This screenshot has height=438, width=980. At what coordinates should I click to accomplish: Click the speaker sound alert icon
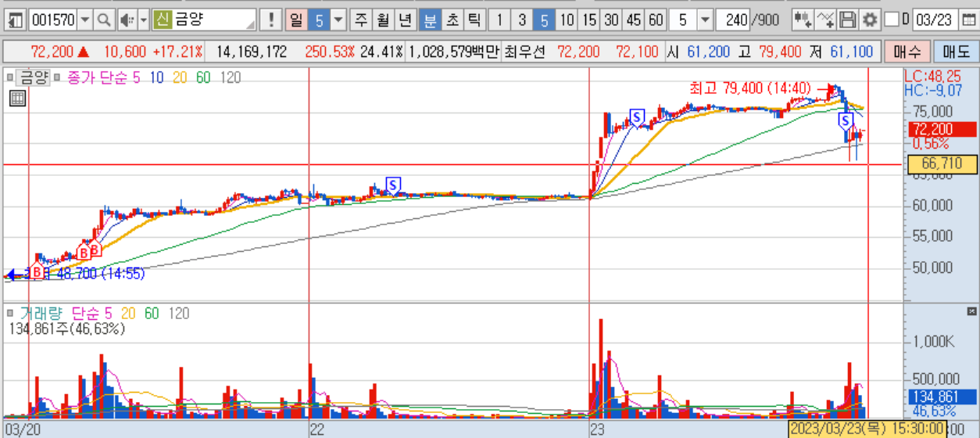126,20
